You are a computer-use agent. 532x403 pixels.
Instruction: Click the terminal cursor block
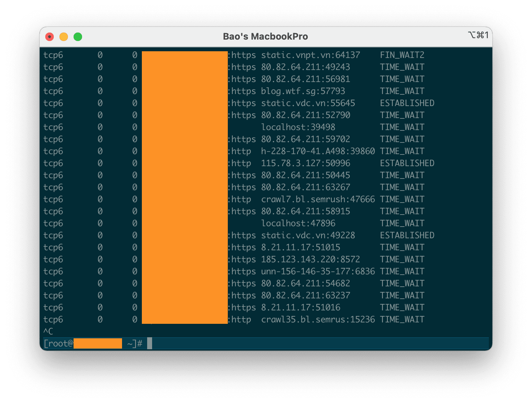(150, 343)
